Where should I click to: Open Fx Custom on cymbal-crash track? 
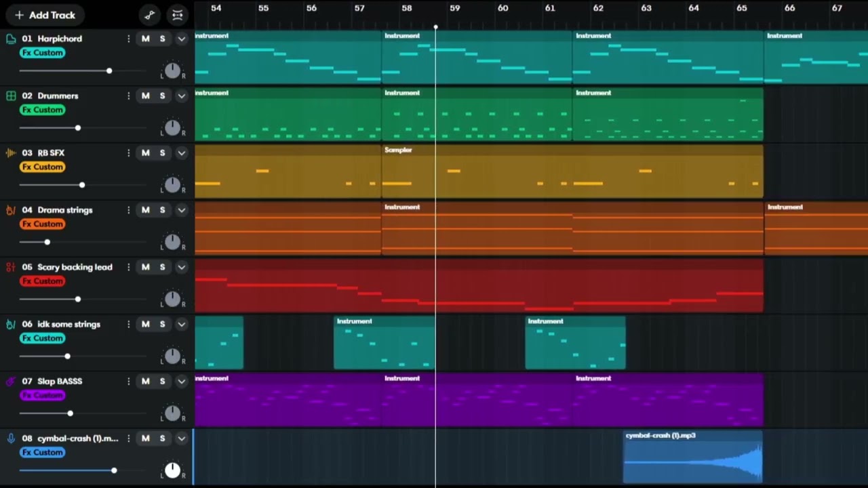coord(43,452)
